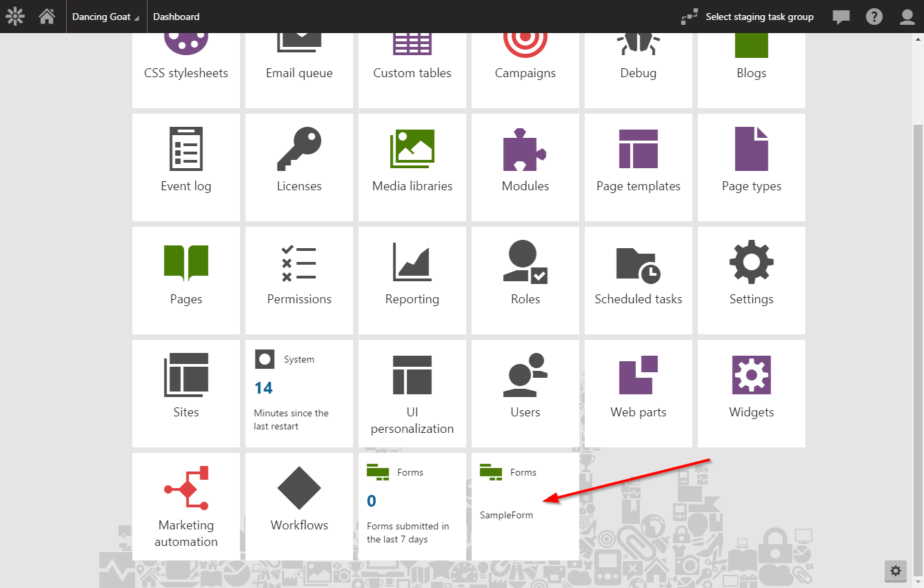Open the SampleForm forms tile
The width and height of the screenshot is (924, 588).
click(x=525, y=506)
